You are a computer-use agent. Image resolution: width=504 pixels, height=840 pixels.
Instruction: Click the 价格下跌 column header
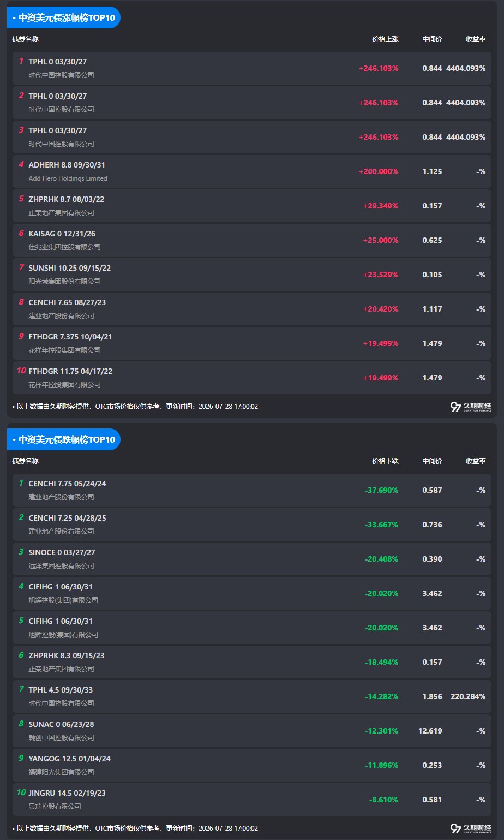click(x=385, y=461)
